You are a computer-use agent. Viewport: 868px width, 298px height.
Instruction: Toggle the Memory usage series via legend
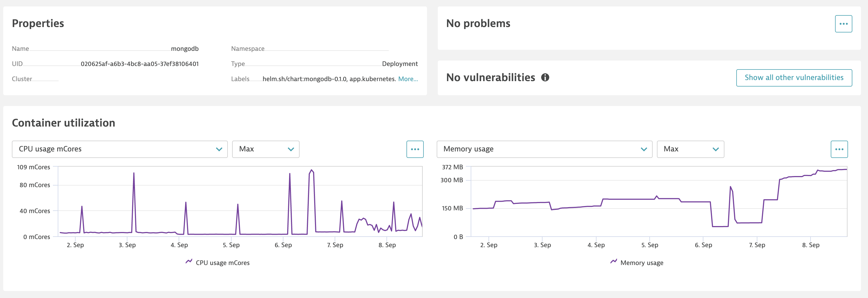click(642, 263)
